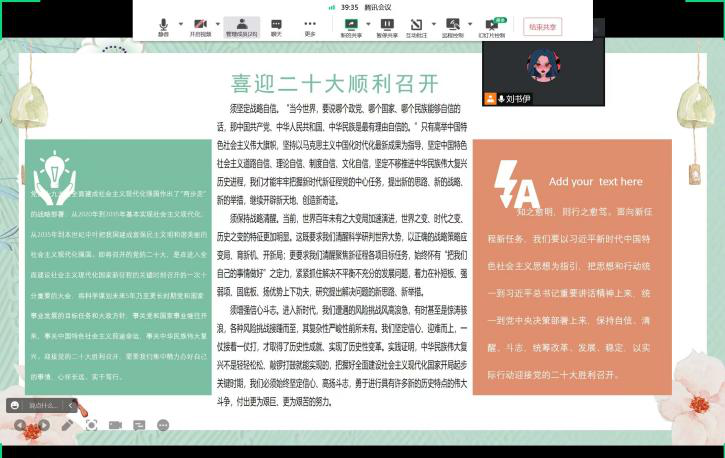
Task: Open the interactive annotation tool
Action: coord(417,25)
